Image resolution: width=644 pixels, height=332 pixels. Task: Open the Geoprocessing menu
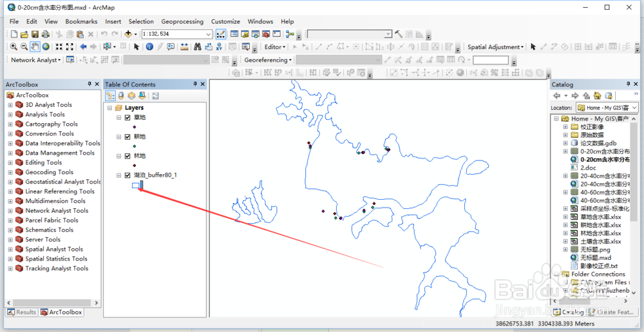182,21
